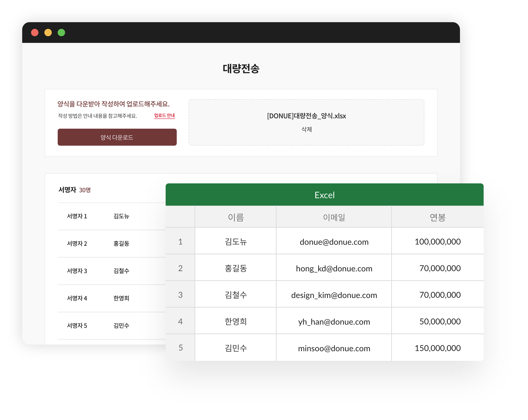Open the 업로드 안내 link

164,115
